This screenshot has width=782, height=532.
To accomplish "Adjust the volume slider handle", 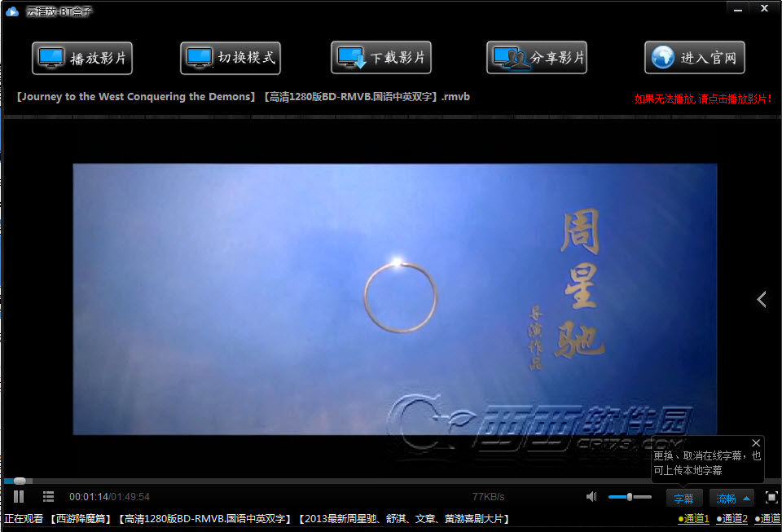I will 630,497.
